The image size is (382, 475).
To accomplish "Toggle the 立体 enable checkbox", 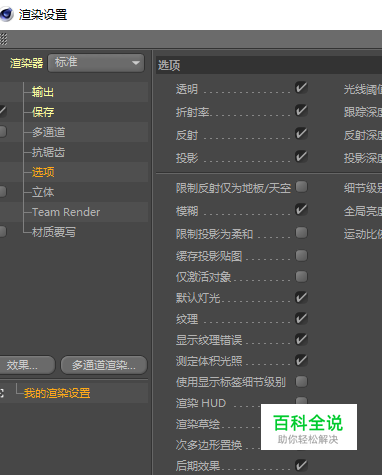I will tap(3, 192).
